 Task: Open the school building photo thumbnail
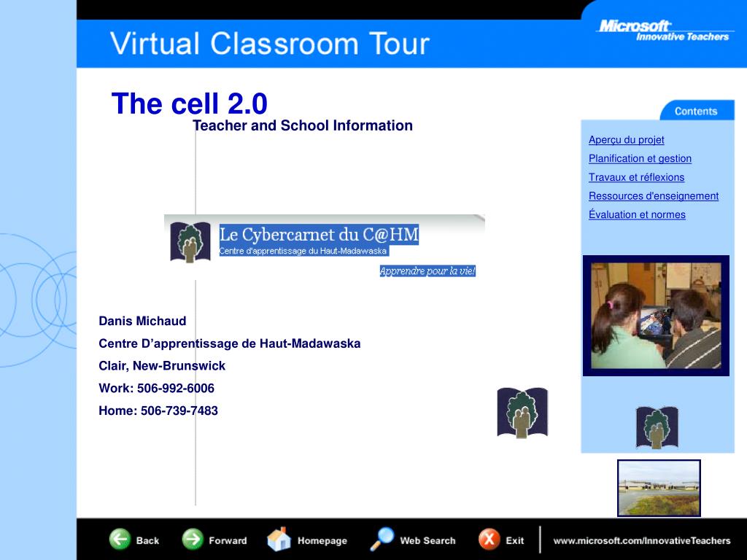pos(659,488)
